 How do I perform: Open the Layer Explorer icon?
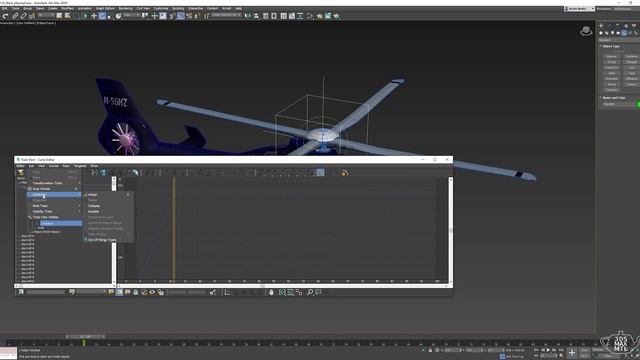pyautogui.click(x=274, y=16)
